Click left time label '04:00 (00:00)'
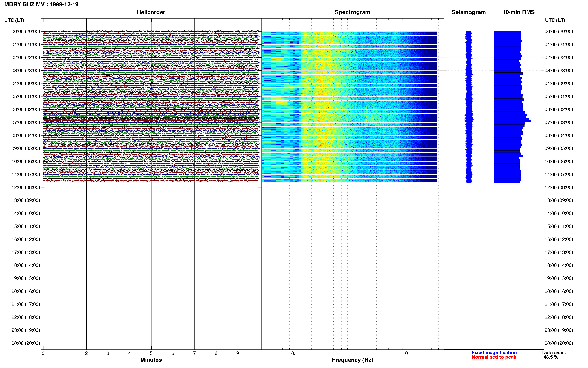Image resolution: width=588 pixels, height=368 pixels. point(26,83)
